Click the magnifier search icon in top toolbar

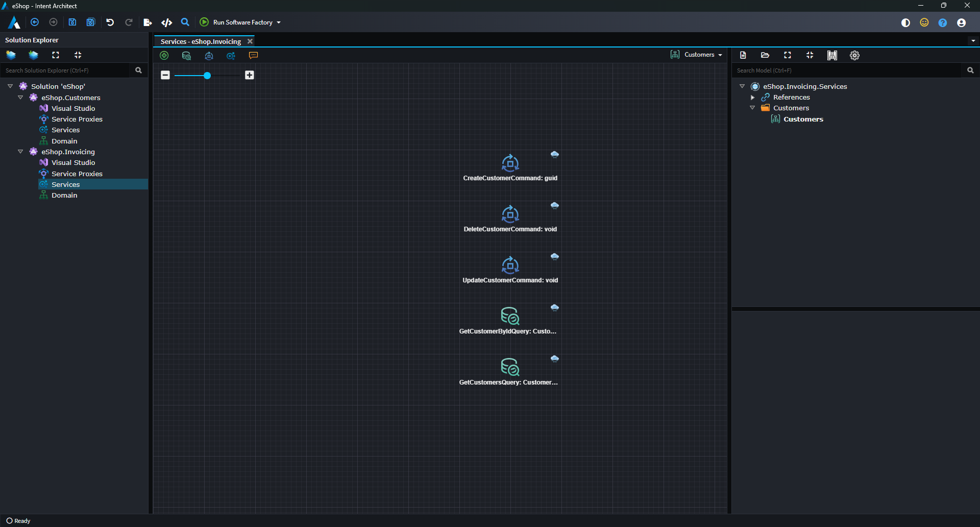click(185, 22)
